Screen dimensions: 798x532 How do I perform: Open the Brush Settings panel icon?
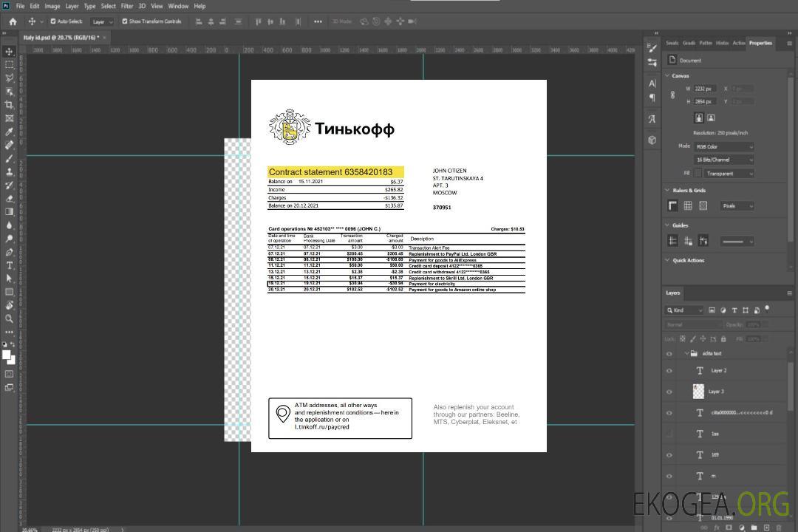pyautogui.click(x=652, y=48)
